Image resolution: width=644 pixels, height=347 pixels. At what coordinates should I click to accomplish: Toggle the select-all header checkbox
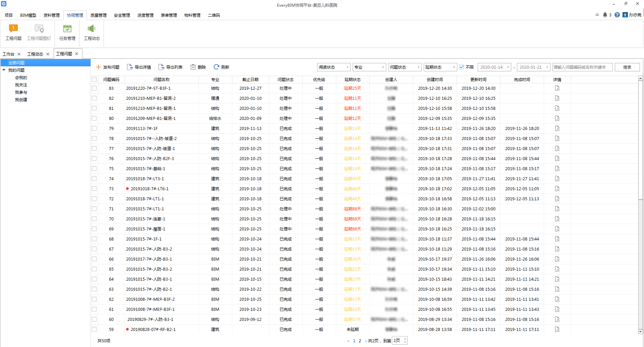tap(94, 79)
